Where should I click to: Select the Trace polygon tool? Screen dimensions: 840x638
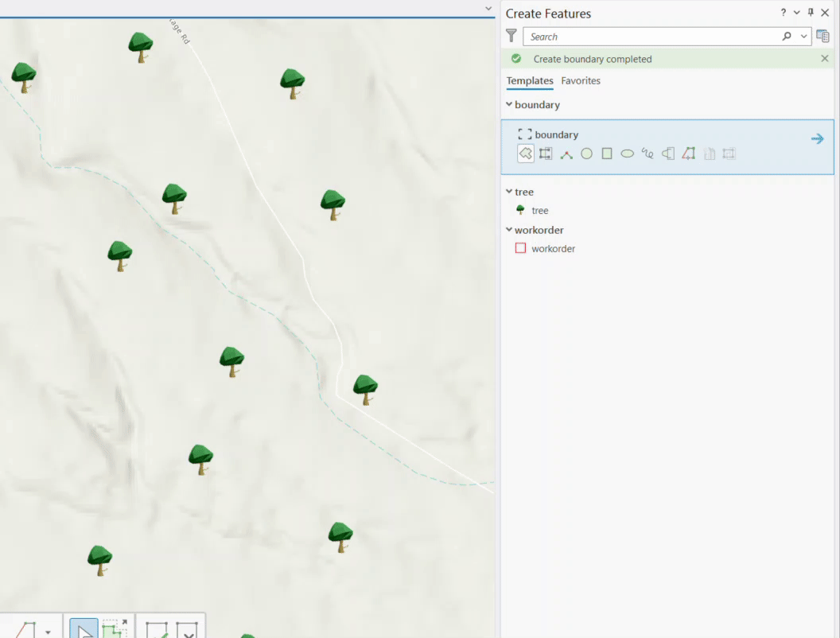688,154
